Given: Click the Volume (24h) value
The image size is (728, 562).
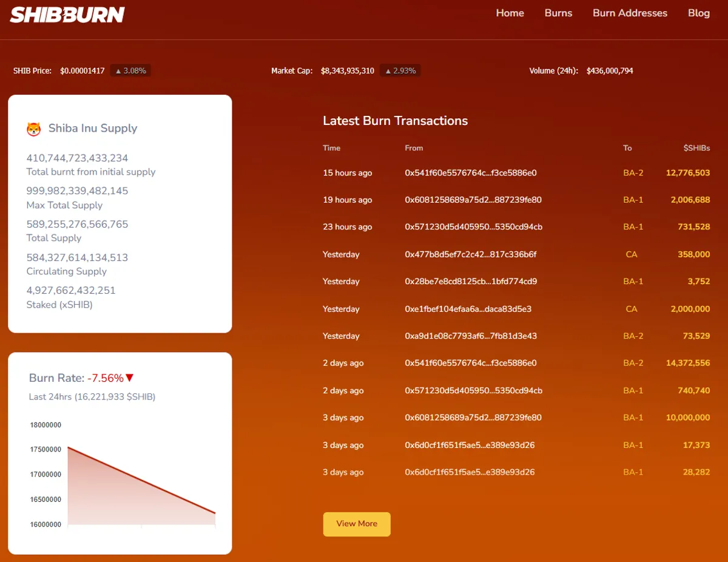Looking at the screenshot, I should coord(610,71).
